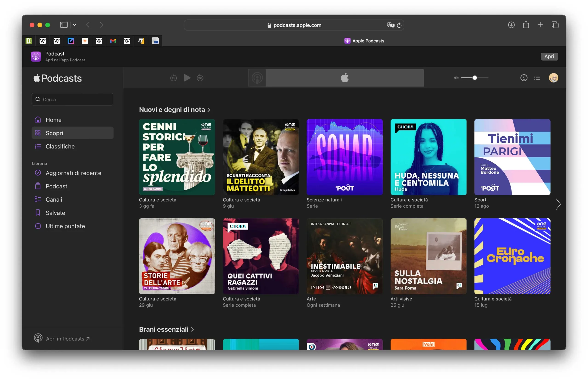The image size is (588, 379).
Task: Open Canali library item
Action: [x=73, y=199]
